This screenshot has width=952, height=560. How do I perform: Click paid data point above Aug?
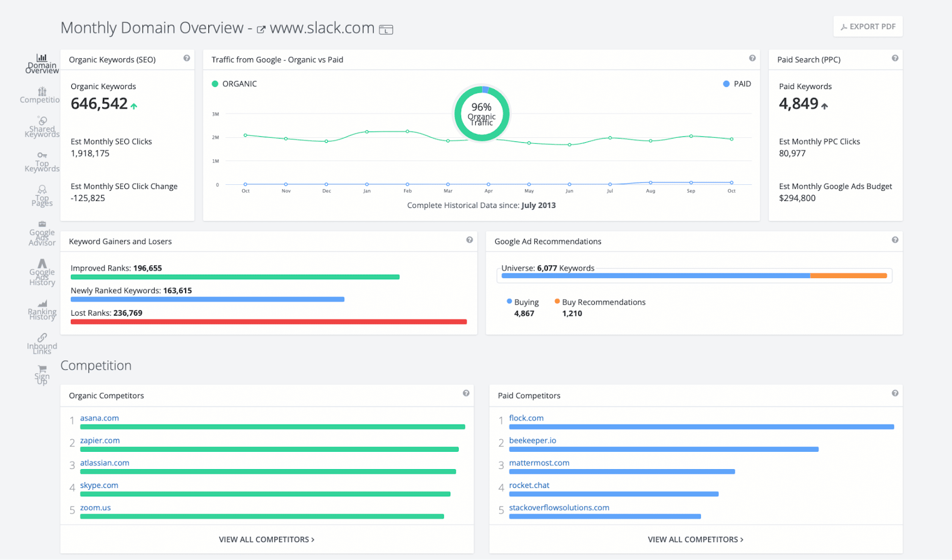pyautogui.click(x=650, y=183)
